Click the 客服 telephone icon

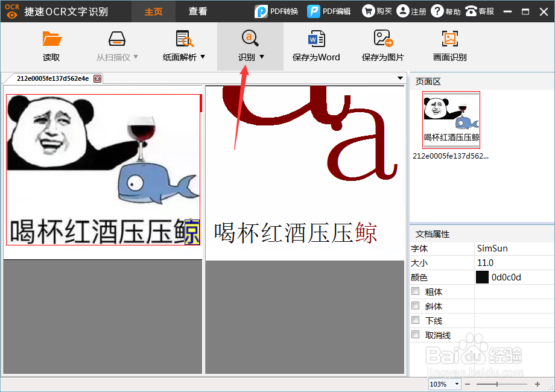tap(471, 11)
